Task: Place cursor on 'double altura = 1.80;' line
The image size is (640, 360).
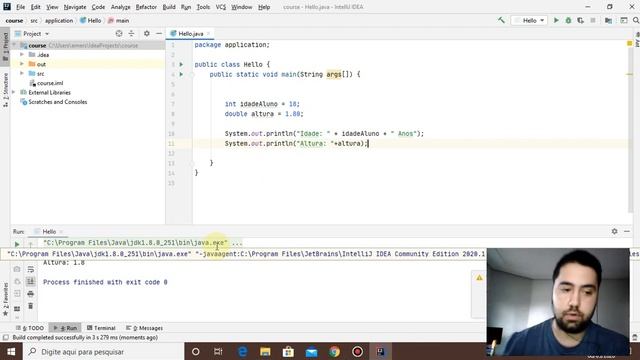Action: tap(264, 114)
